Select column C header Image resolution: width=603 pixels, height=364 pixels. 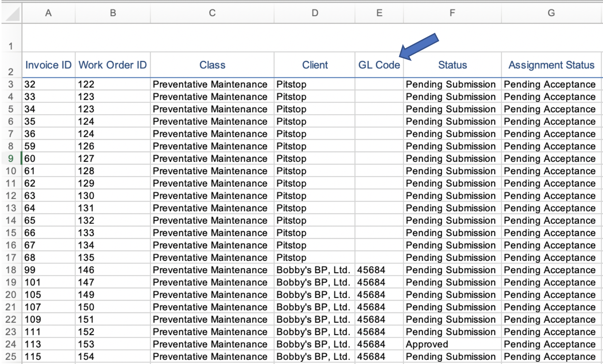coord(212,13)
